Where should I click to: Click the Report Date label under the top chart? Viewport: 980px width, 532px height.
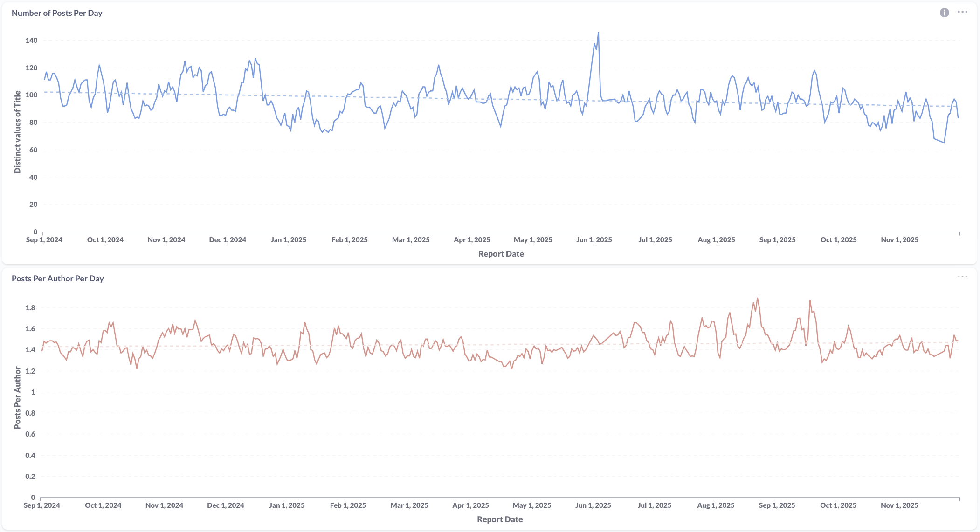tap(501, 254)
